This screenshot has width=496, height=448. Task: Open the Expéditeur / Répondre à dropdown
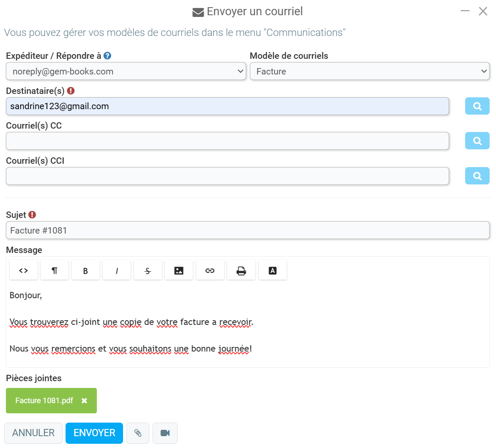tap(126, 71)
